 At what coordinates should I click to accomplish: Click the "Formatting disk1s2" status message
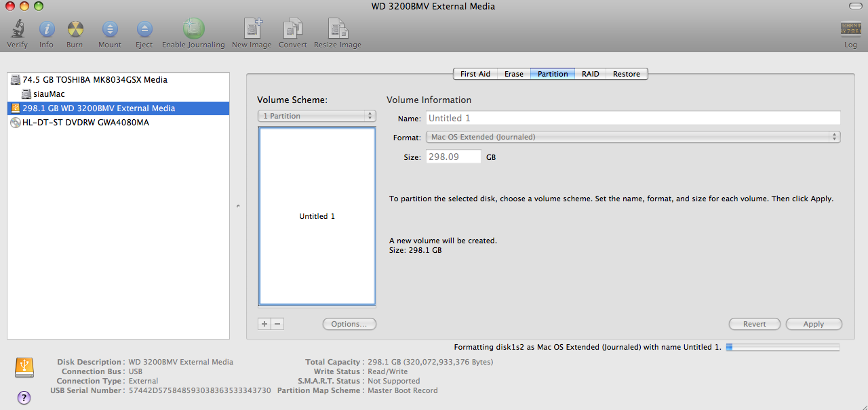point(588,347)
